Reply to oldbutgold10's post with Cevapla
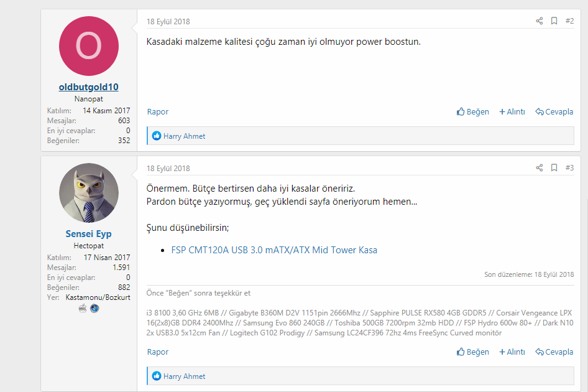Image resolution: width=588 pixels, height=392 pixels. (x=554, y=112)
